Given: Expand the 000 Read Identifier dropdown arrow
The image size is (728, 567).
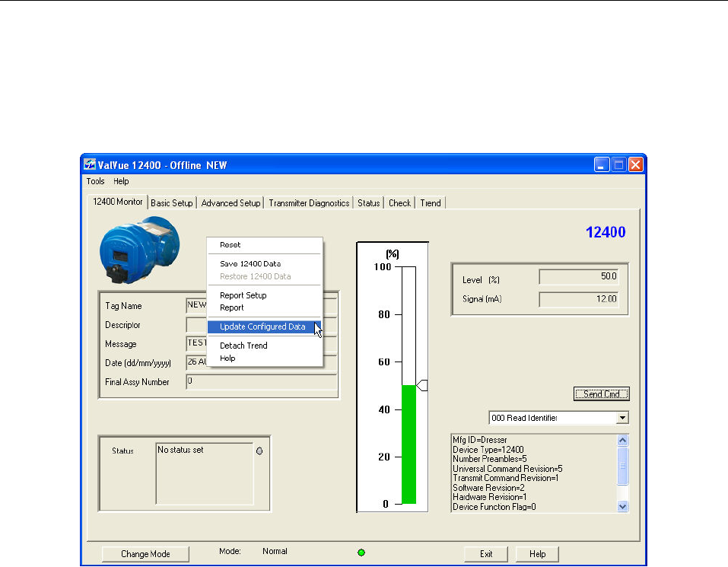Looking at the screenshot, I should tap(622, 418).
